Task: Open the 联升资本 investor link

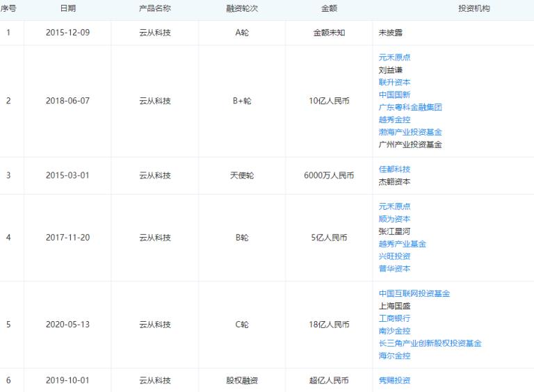Action: [x=394, y=82]
